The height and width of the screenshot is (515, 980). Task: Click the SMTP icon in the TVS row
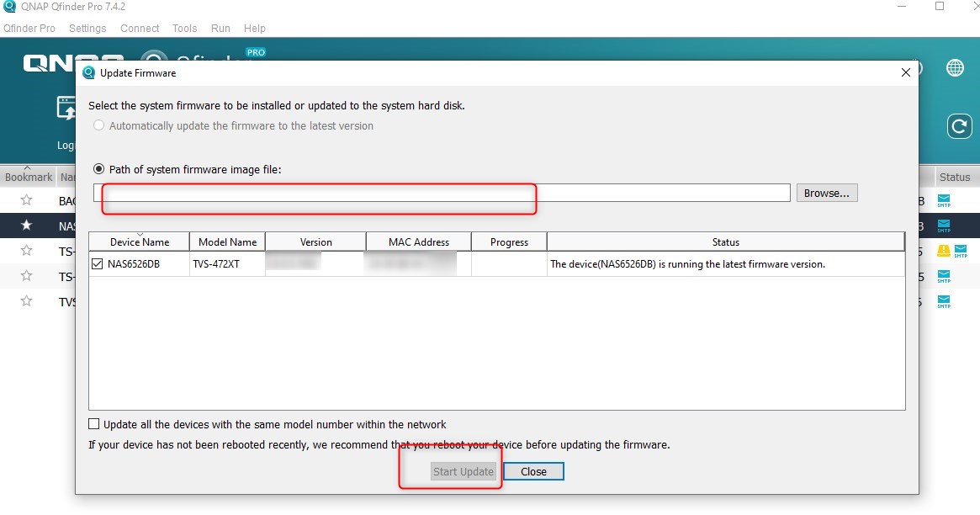click(944, 302)
